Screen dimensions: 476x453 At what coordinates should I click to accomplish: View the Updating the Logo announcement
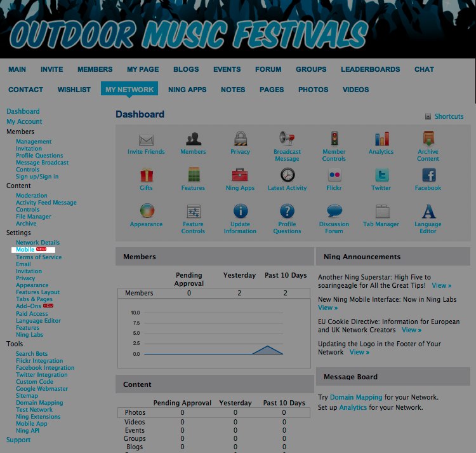tap(359, 352)
